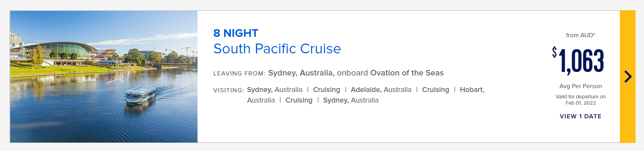644x151 pixels.
Task: Click the right chevron arrow on yellow bar
Action: click(628, 77)
